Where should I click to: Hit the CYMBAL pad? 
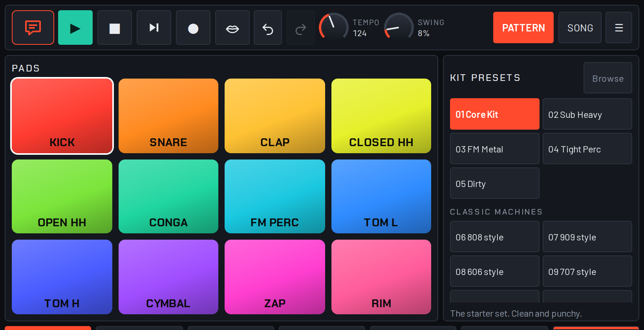[x=168, y=277]
